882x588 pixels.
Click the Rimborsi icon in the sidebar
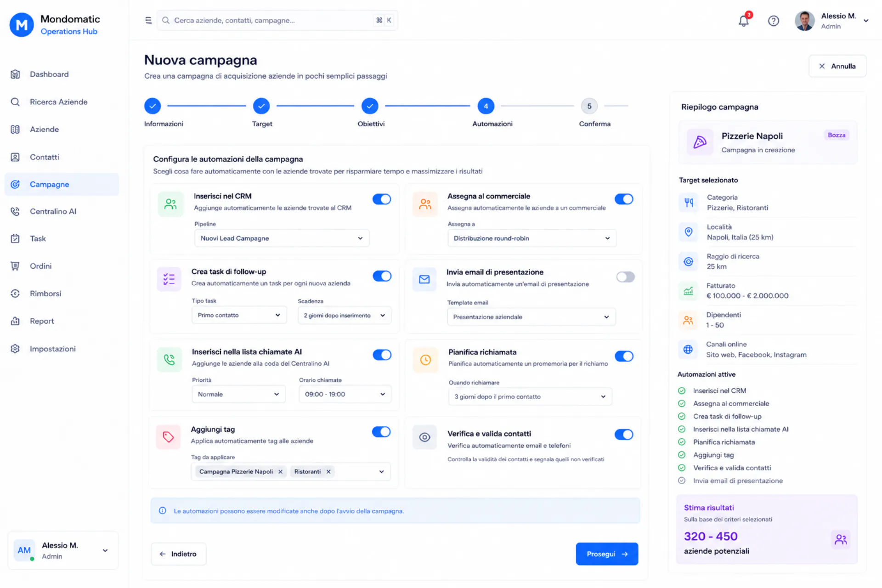point(15,294)
